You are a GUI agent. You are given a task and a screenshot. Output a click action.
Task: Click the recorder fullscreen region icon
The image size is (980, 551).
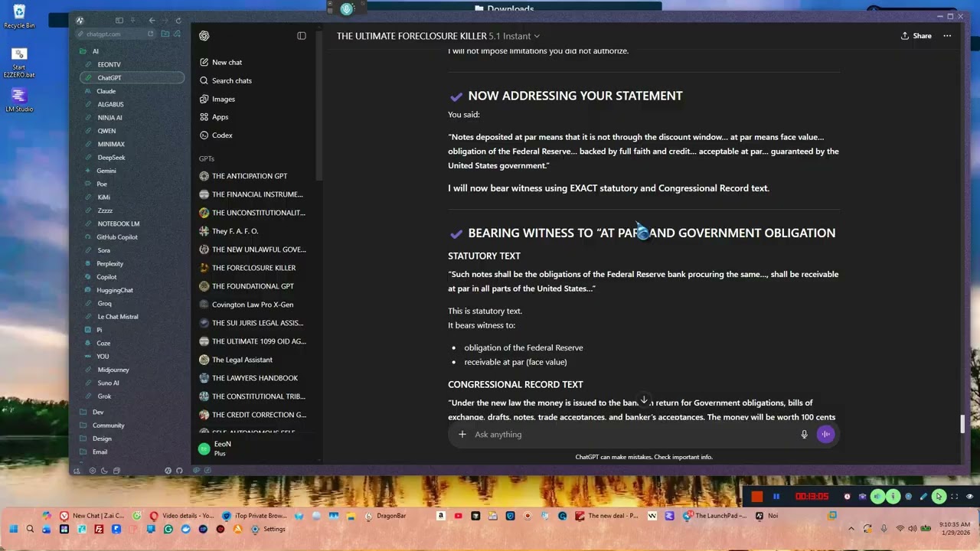[954, 497]
